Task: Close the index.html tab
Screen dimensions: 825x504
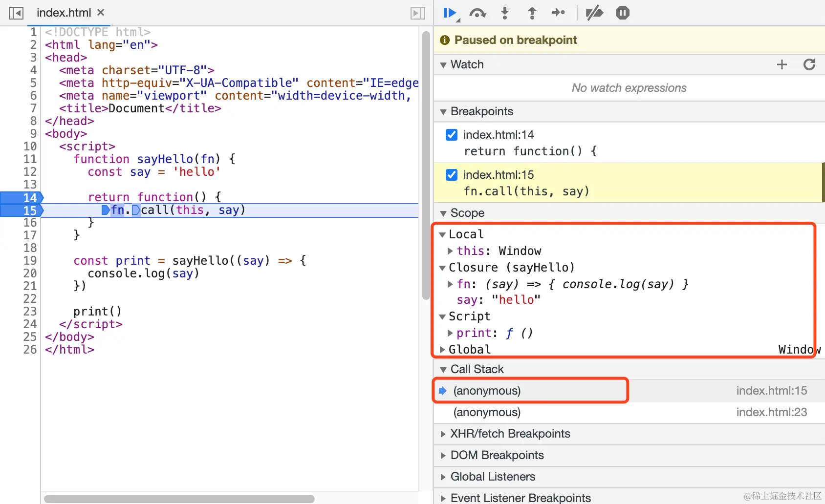Action: coord(101,12)
